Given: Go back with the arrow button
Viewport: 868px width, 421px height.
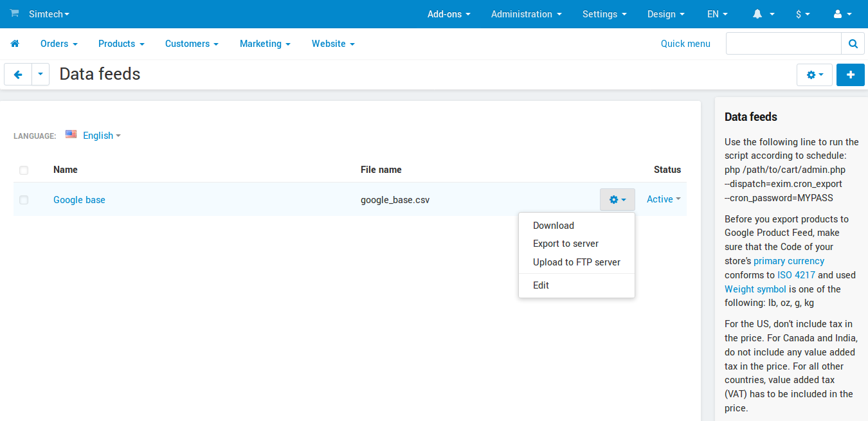Looking at the screenshot, I should click(x=18, y=75).
